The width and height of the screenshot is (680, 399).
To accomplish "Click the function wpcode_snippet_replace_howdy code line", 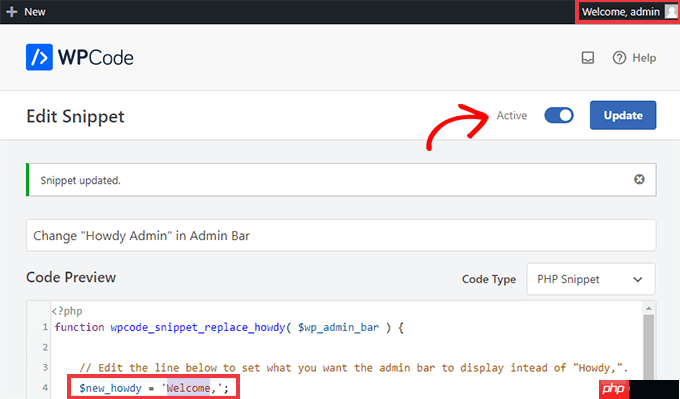I will click(229, 327).
